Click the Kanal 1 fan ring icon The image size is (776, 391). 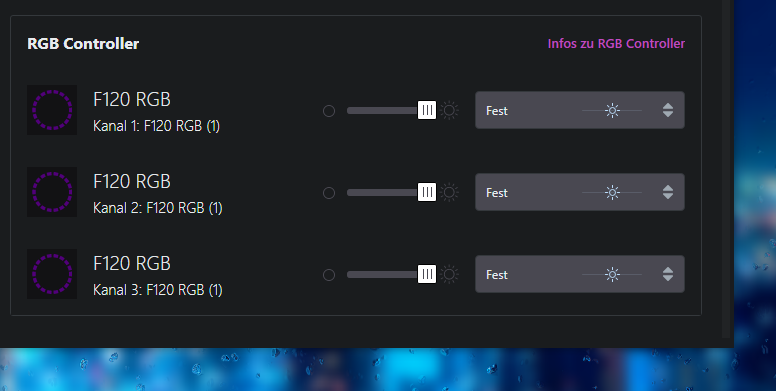[52, 110]
